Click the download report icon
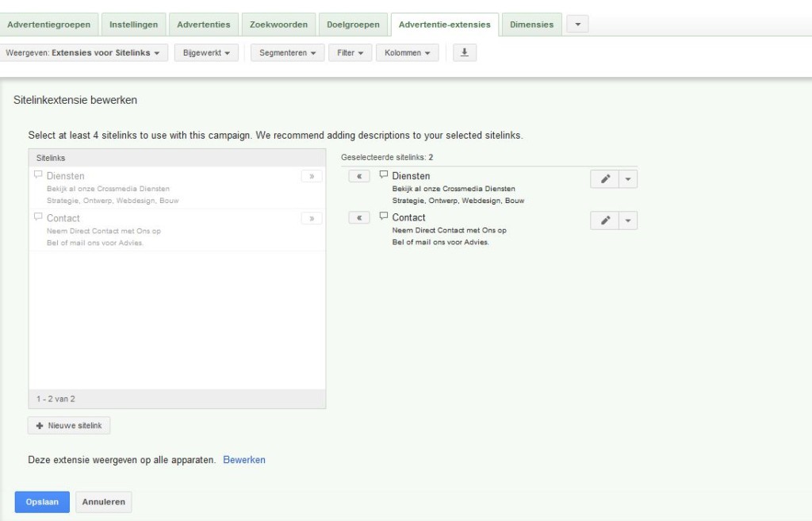Viewport: 812px width, 521px height. pyautogui.click(x=465, y=53)
